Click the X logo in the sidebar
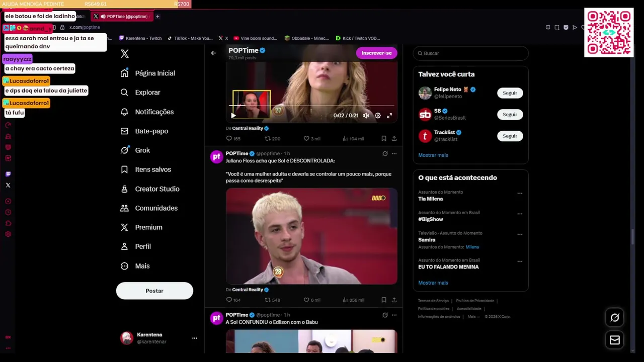Viewport: 644px width, 362px height. pyautogui.click(x=125, y=54)
